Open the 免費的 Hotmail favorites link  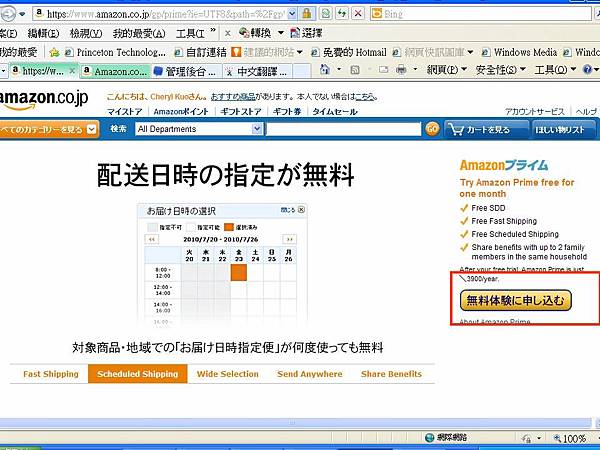pos(348,52)
